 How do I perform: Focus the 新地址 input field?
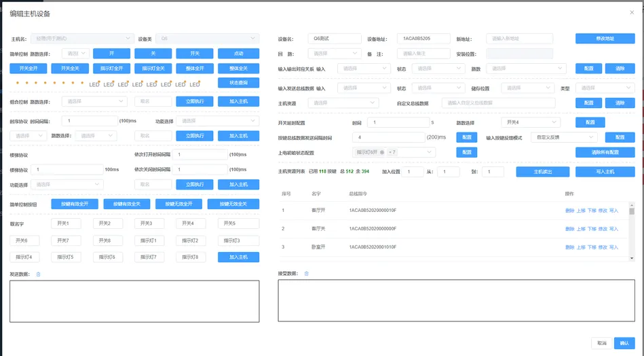(x=520, y=39)
